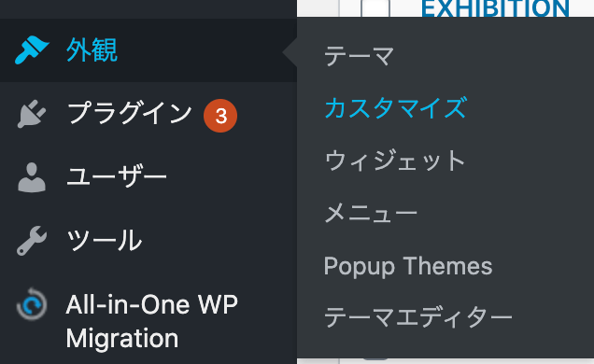
Task: Click the submenu pointer arrow beside 外観
Action: click(290, 52)
